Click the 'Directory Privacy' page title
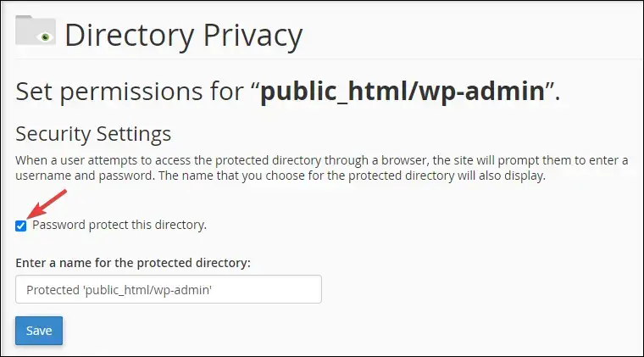Viewport: 644px width, 357px height. click(x=184, y=36)
